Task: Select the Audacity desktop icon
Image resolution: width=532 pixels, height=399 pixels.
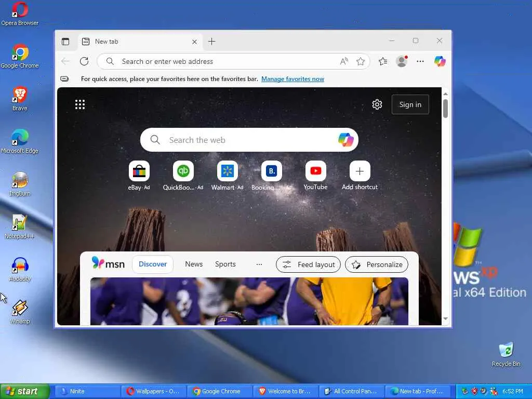Action: tap(20, 270)
